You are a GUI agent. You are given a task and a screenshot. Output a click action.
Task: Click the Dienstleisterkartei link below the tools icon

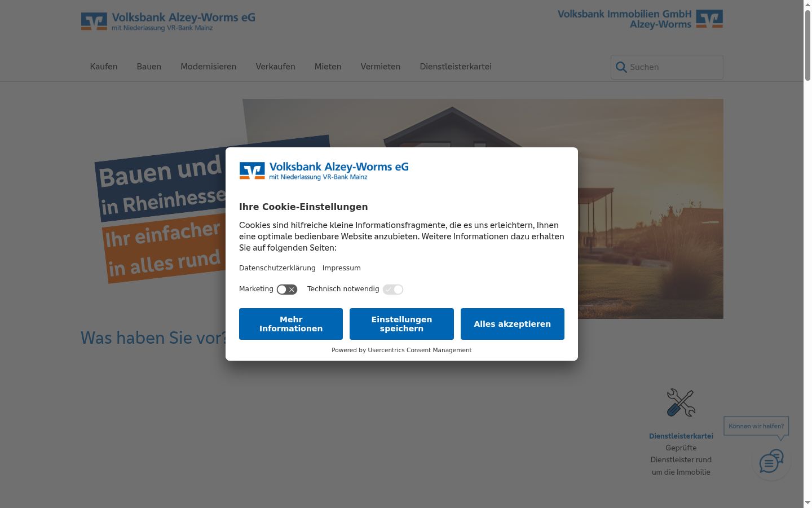coord(681,436)
